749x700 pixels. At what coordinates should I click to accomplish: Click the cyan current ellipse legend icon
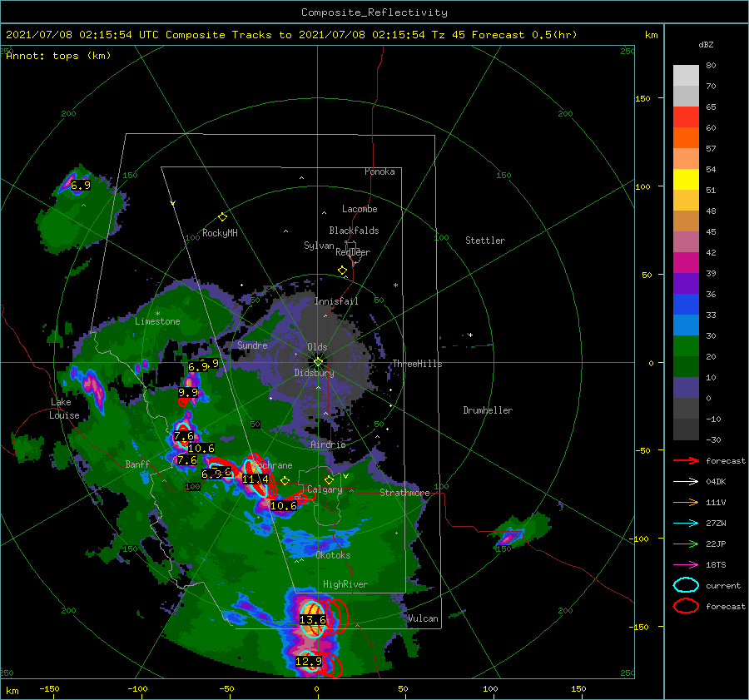(x=686, y=585)
